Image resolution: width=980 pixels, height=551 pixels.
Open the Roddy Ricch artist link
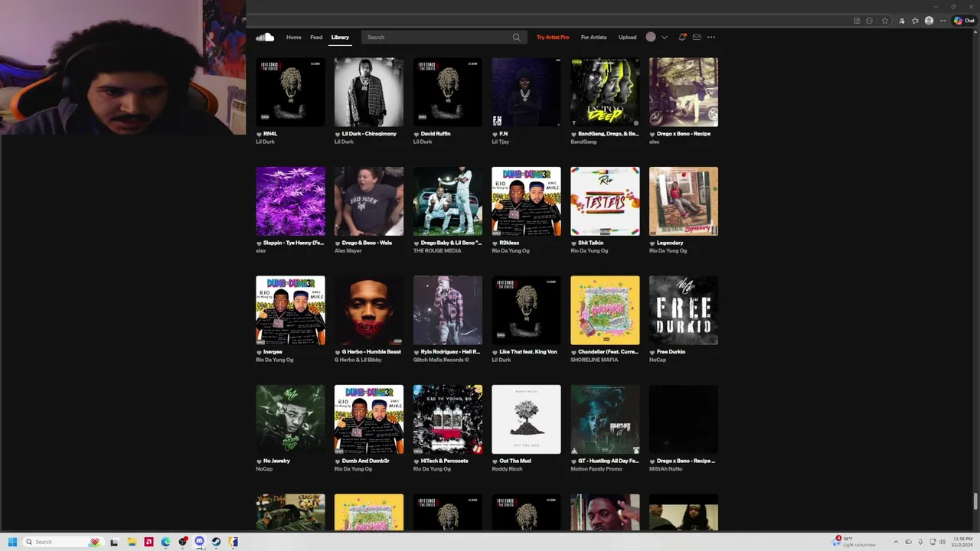(507, 468)
